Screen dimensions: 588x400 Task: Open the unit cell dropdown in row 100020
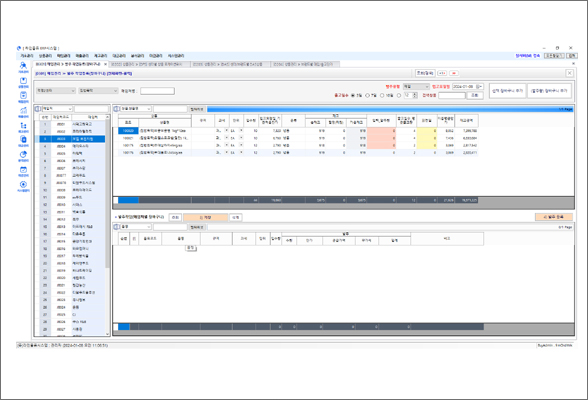tap(241, 130)
